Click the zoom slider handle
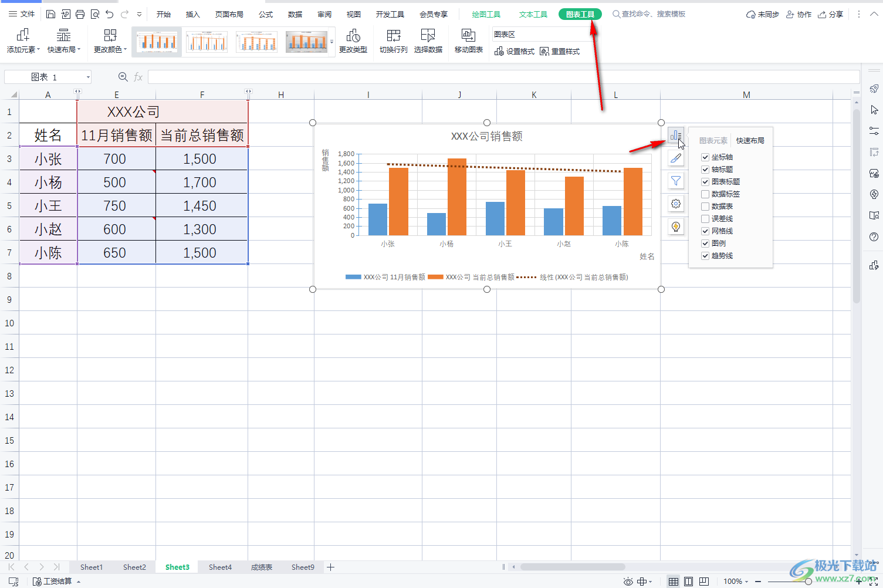The height and width of the screenshot is (588, 883). (x=808, y=582)
